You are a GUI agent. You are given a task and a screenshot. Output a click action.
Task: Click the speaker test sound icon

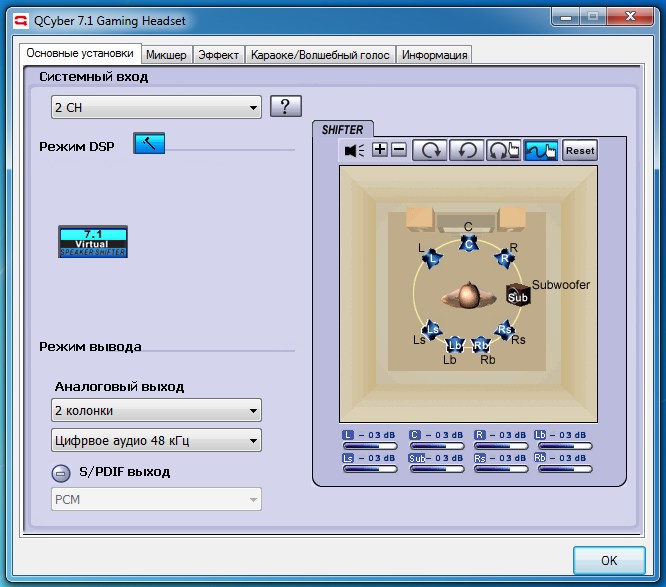click(x=354, y=150)
